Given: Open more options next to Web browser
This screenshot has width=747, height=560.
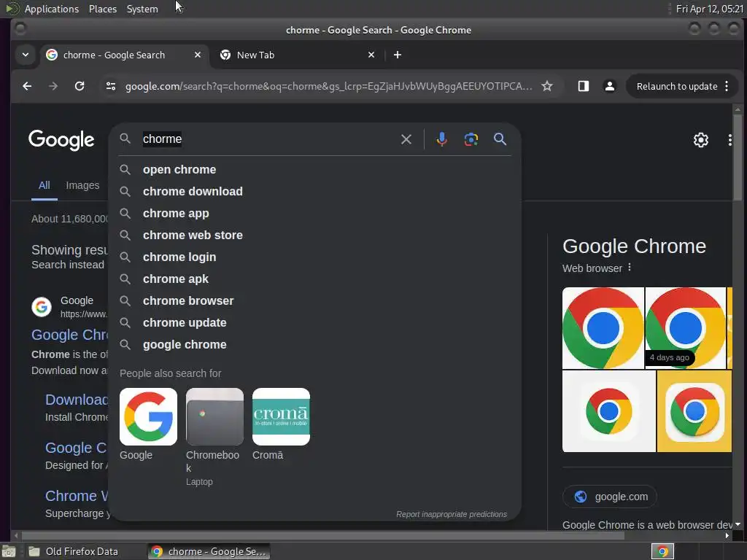Looking at the screenshot, I should coord(630,268).
